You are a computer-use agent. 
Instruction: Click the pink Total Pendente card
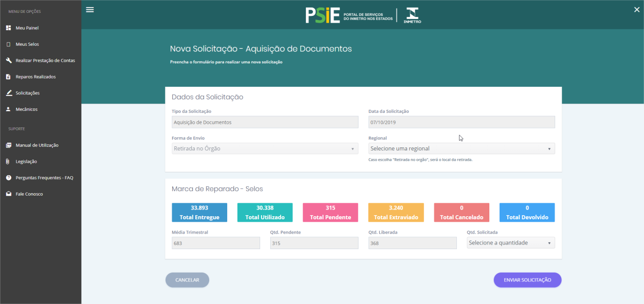(330, 213)
